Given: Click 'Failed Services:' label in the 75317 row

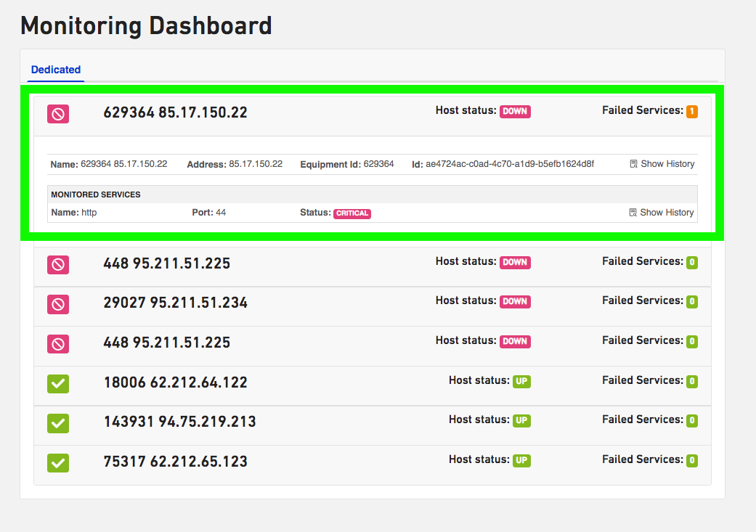Looking at the screenshot, I should 642,459.
